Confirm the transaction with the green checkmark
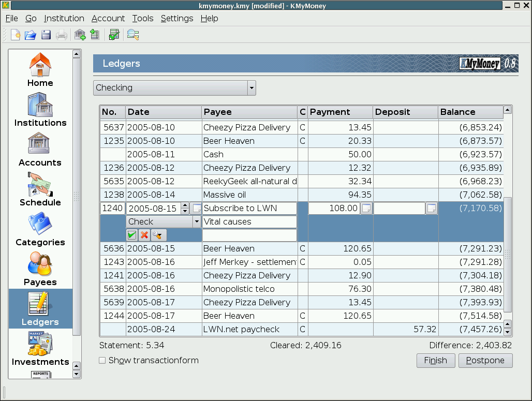This screenshot has width=532, height=401. click(132, 235)
